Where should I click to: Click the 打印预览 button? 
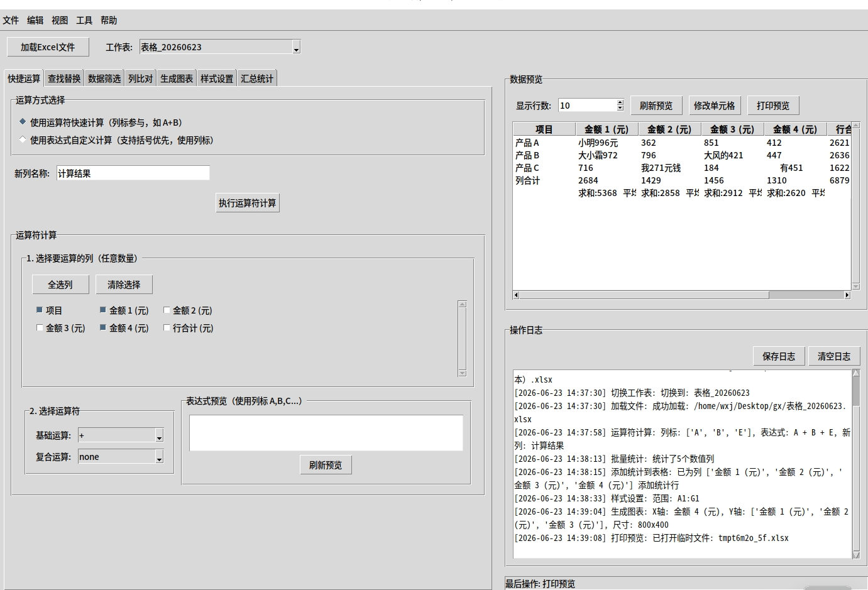[x=773, y=106]
